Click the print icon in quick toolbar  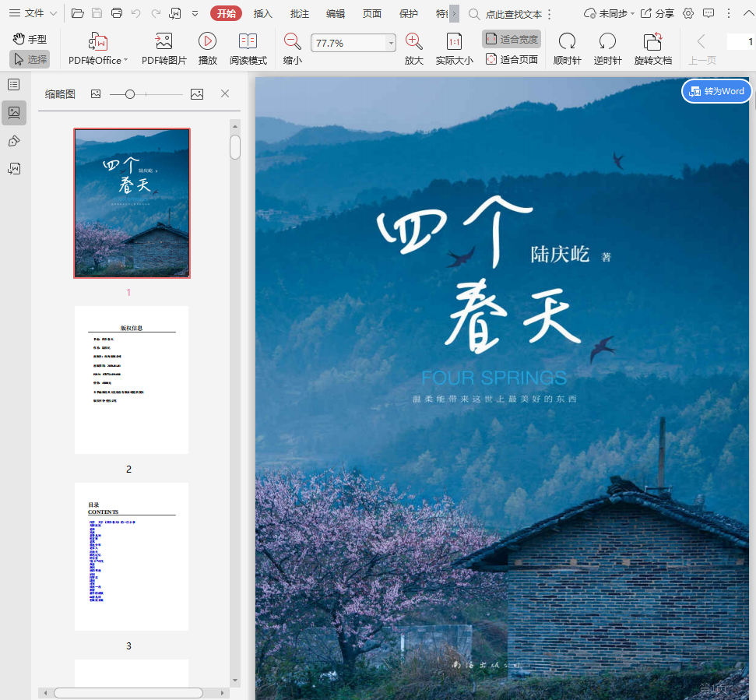pyautogui.click(x=117, y=13)
